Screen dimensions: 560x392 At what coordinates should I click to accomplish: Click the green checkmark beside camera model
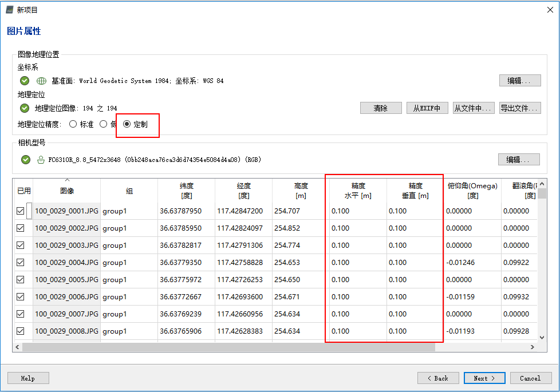point(25,160)
